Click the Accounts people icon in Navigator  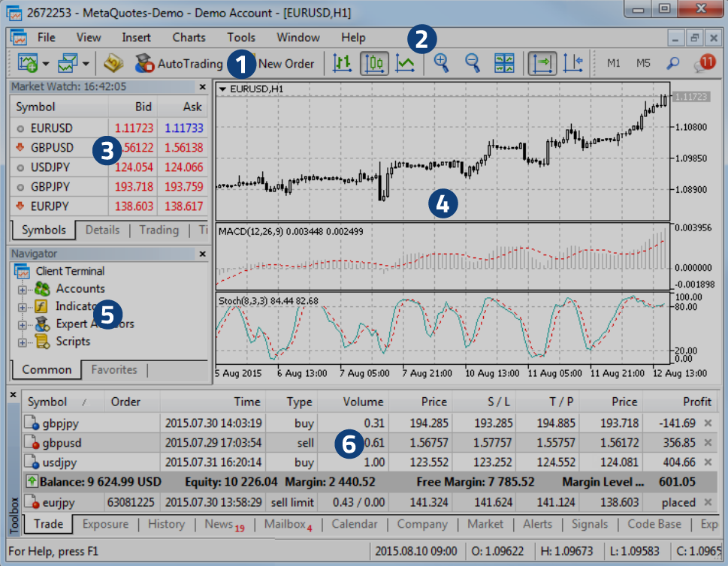pos(42,288)
